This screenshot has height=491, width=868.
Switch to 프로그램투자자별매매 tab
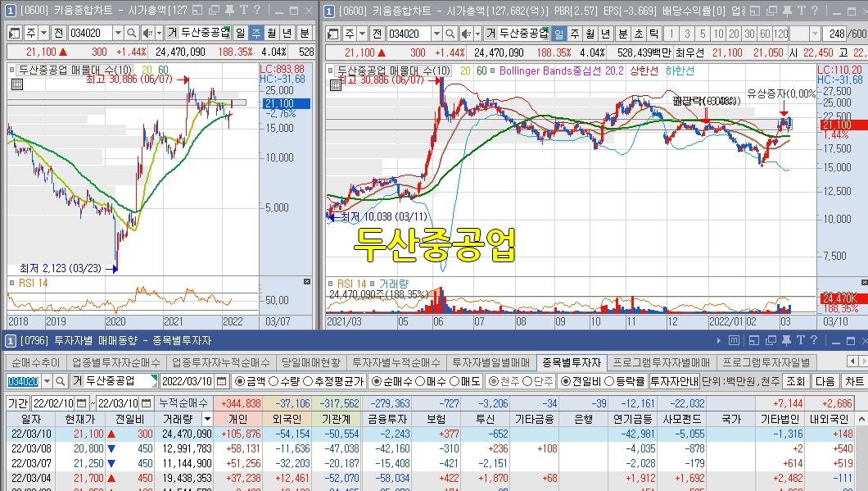click(661, 362)
